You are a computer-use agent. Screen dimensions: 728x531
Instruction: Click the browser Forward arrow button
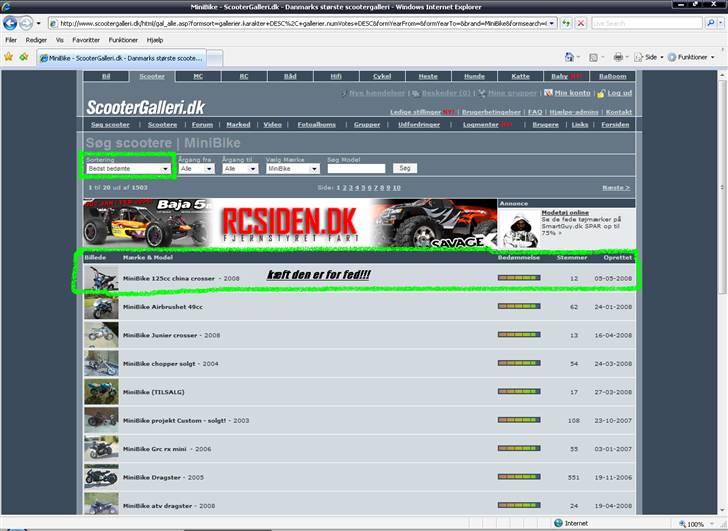click(x=26, y=23)
